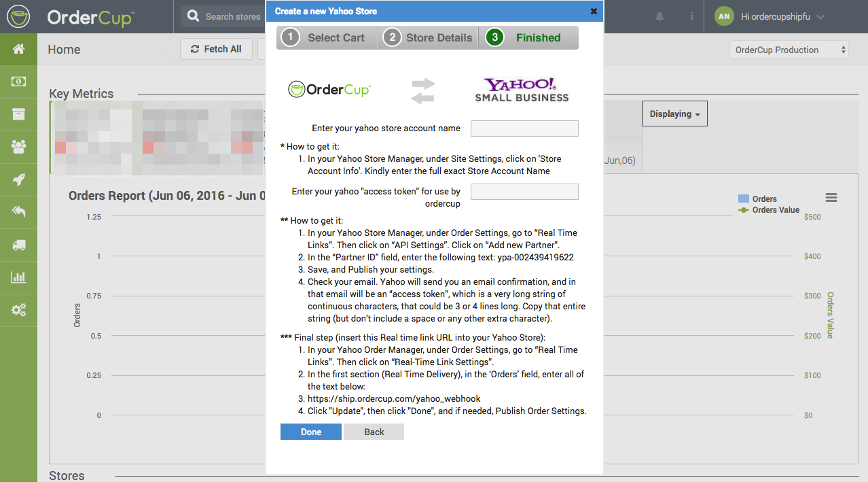Click the OrderCup logo in dialog
This screenshot has width=868, height=482.
pos(329,89)
